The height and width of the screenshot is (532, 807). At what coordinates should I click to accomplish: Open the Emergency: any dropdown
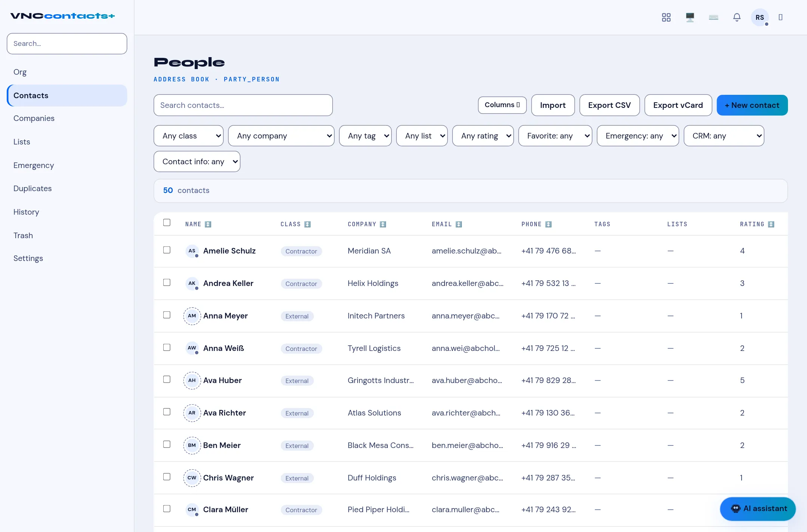[638, 136]
